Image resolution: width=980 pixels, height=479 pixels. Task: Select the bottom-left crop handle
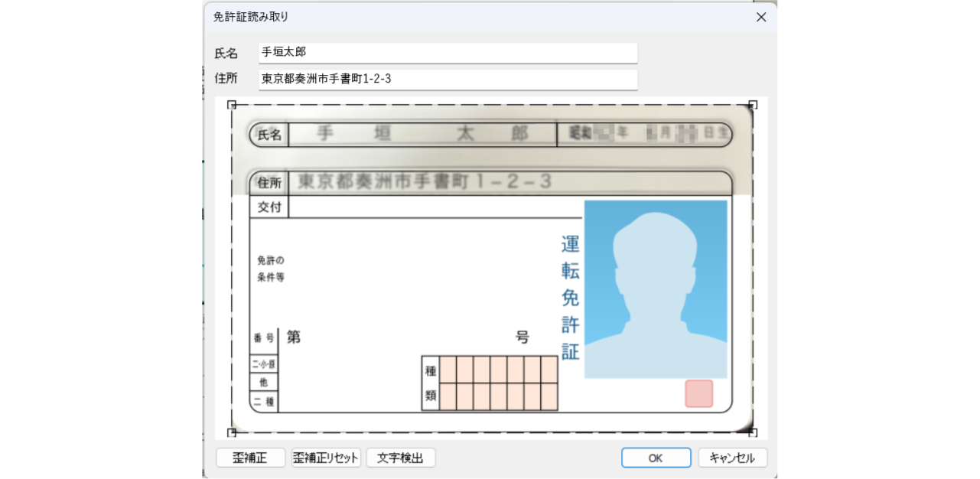coord(232,431)
